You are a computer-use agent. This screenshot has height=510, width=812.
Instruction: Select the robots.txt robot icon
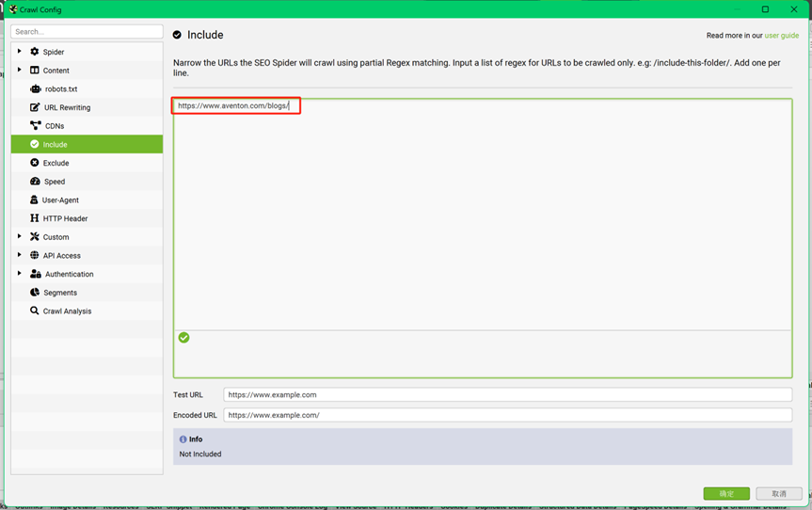(36, 88)
